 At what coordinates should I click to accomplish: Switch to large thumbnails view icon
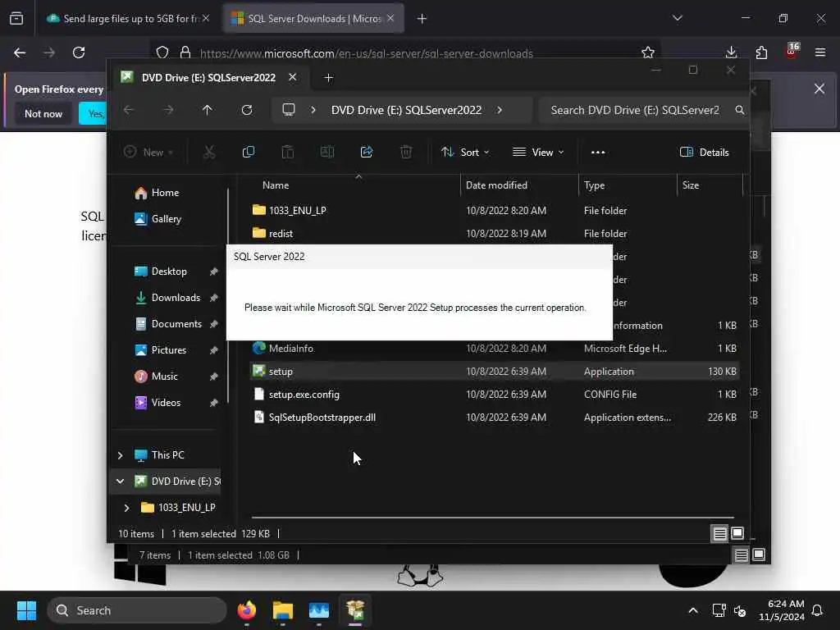click(737, 533)
